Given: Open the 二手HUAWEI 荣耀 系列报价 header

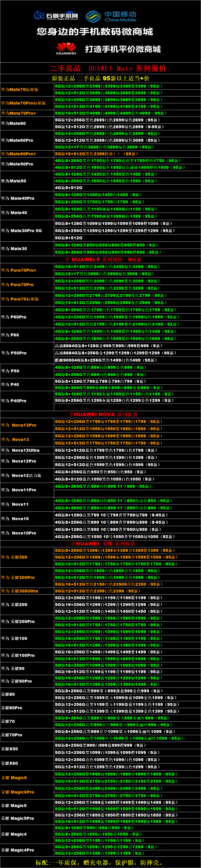Looking at the screenshot, I should 100,544.
